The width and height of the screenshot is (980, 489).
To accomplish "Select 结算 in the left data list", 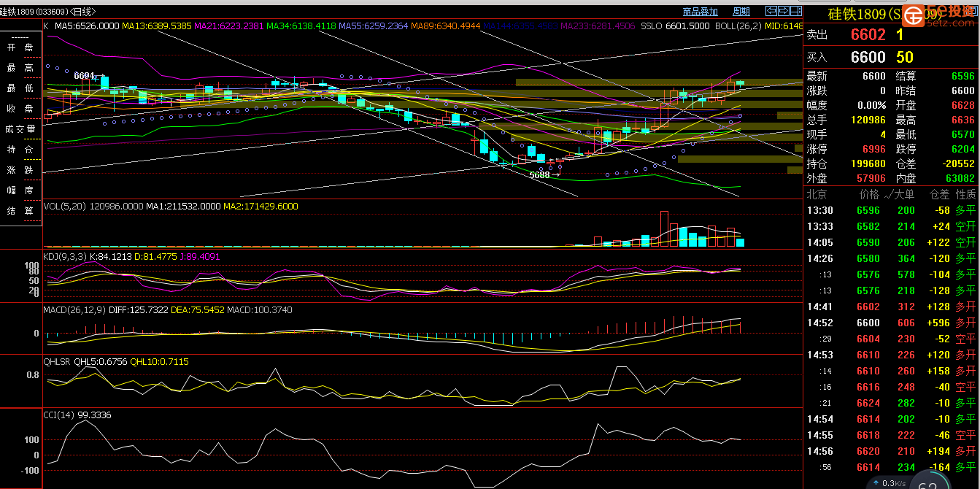I will (20, 211).
